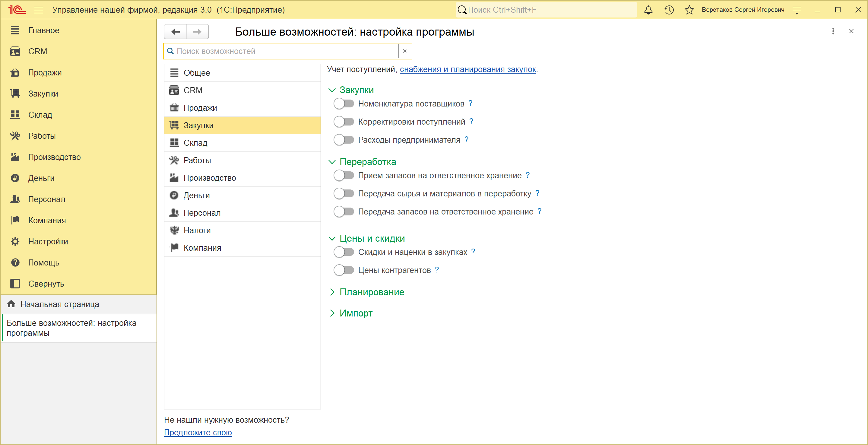868x445 pixels.
Task: Toggle Передача сырья и материалов в переработку
Action: [344, 193]
